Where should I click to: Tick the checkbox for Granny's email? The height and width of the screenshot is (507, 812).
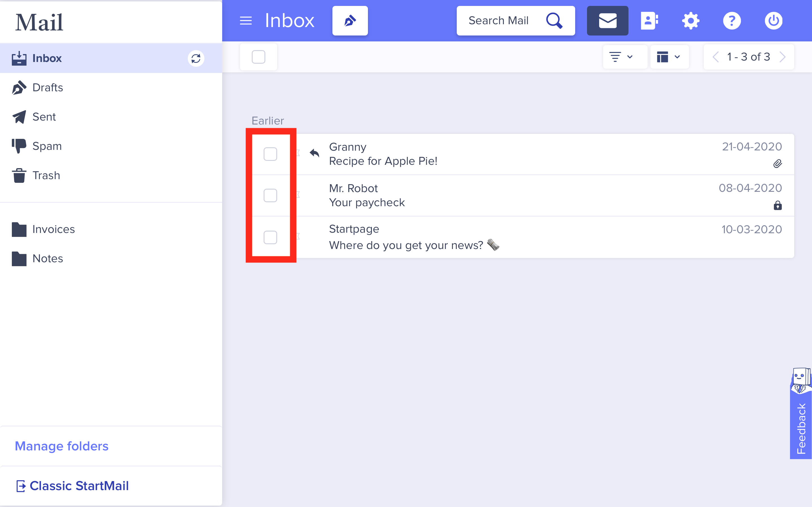coord(270,154)
